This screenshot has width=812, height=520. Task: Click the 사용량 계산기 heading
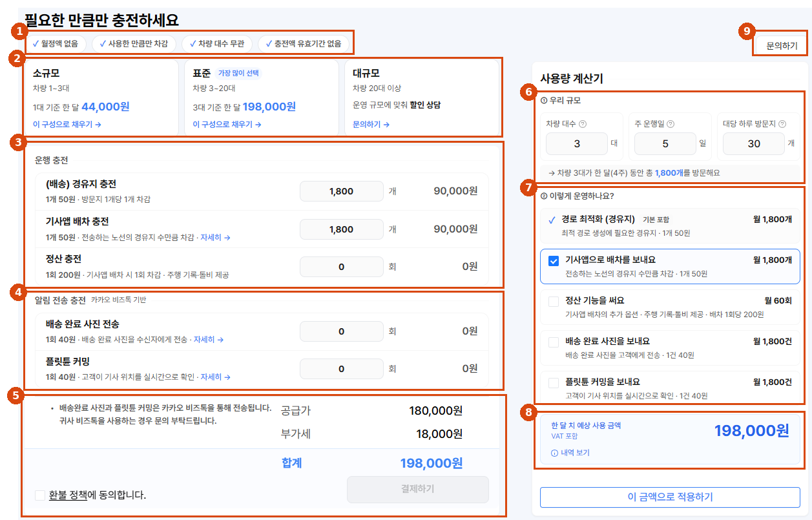572,79
